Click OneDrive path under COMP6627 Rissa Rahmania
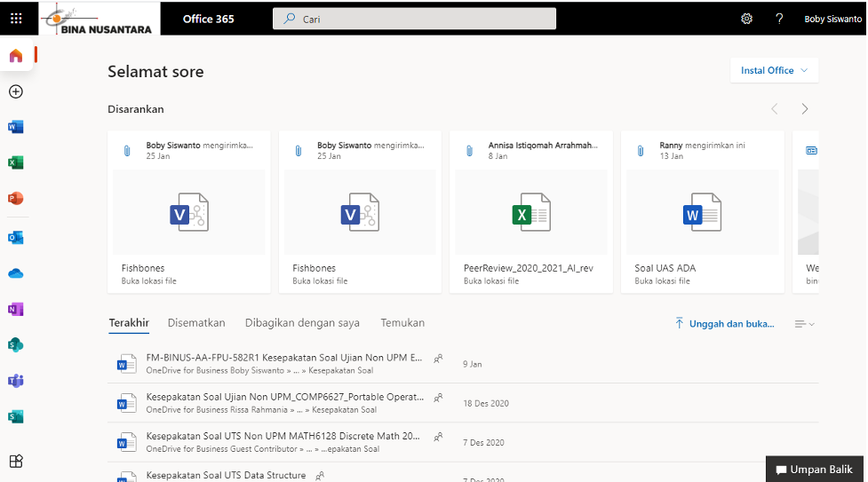This screenshot has width=868, height=482. 261,410
